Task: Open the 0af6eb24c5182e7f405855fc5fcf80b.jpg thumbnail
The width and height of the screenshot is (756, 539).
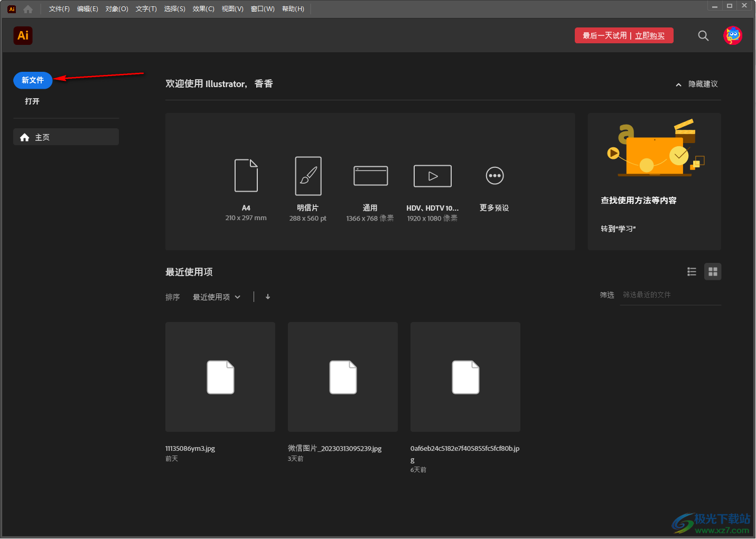Action: [465, 377]
